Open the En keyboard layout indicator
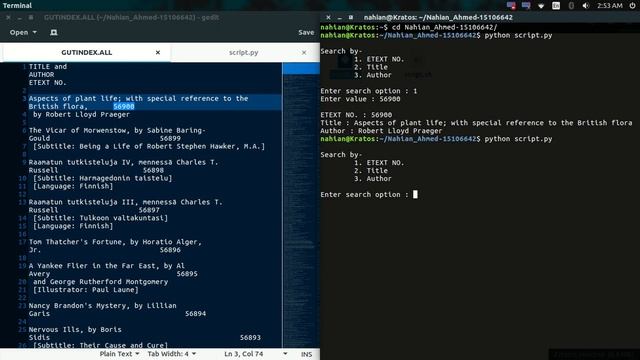The image size is (640, 360). tap(556, 6)
